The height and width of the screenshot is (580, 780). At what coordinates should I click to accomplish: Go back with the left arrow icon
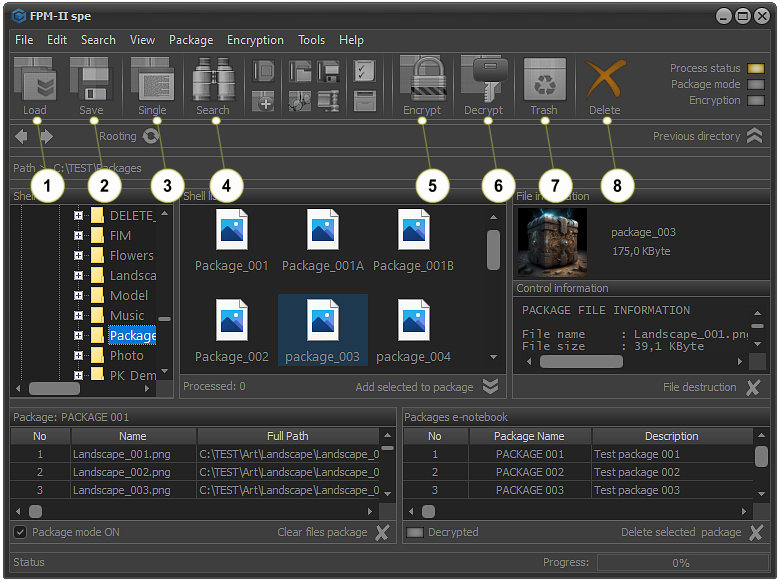click(x=21, y=136)
